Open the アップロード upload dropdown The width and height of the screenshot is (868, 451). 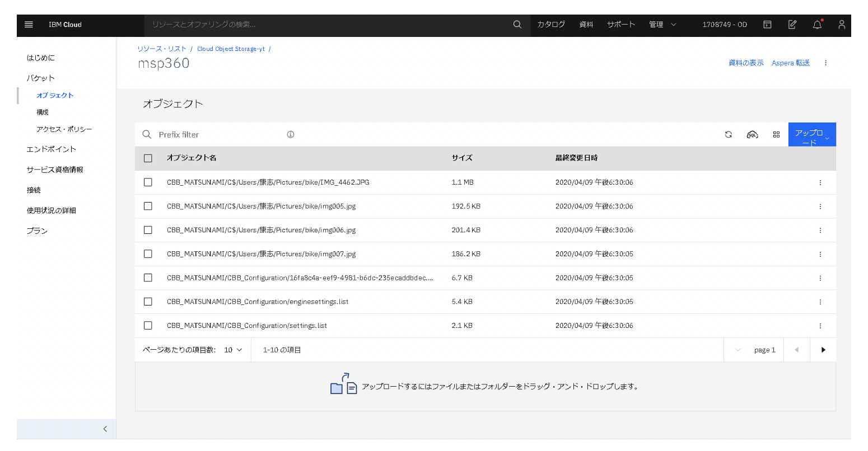[x=812, y=134]
